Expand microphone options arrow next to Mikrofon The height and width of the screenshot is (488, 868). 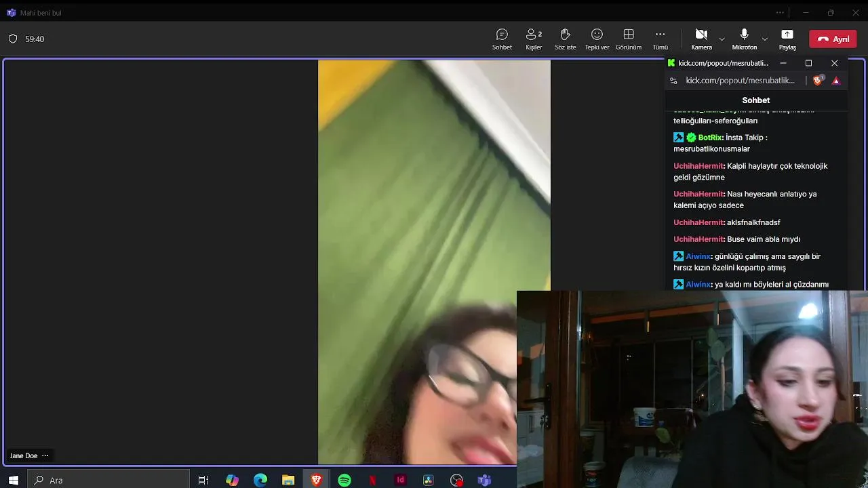[x=765, y=39]
